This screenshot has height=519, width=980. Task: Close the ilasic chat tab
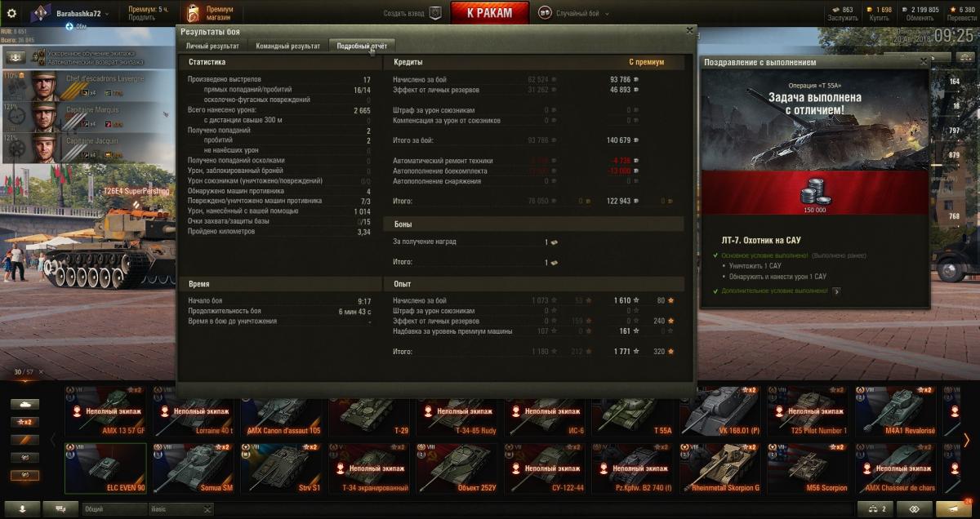point(207,509)
